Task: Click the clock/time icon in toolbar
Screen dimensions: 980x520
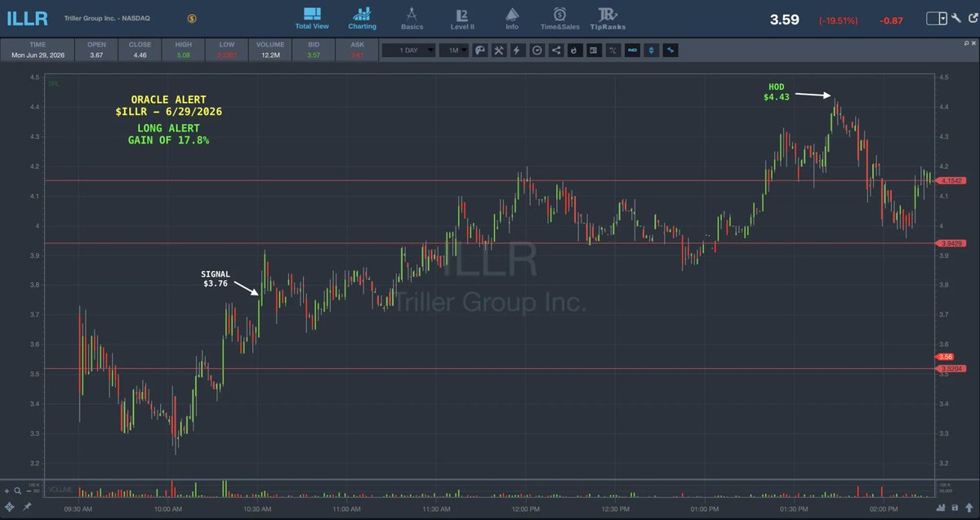Action: 537,51
